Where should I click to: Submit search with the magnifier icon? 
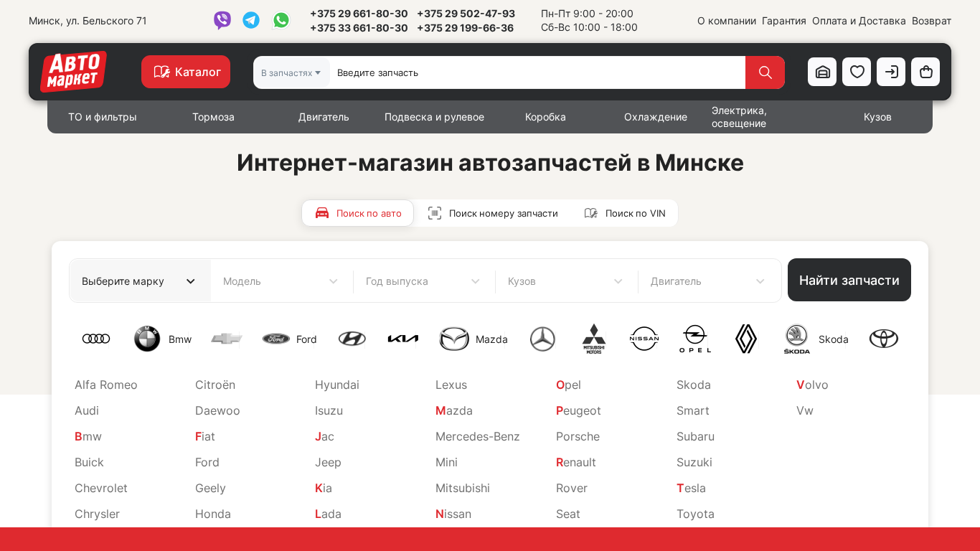click(765, 72)
